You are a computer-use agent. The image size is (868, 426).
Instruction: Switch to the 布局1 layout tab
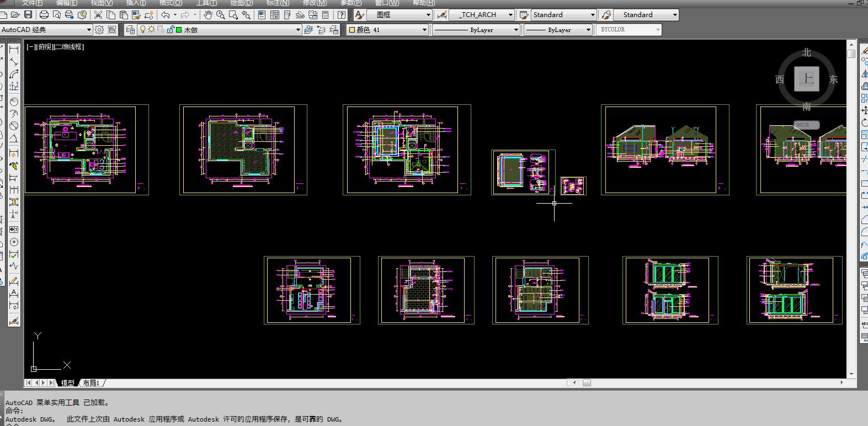[91, 383]
